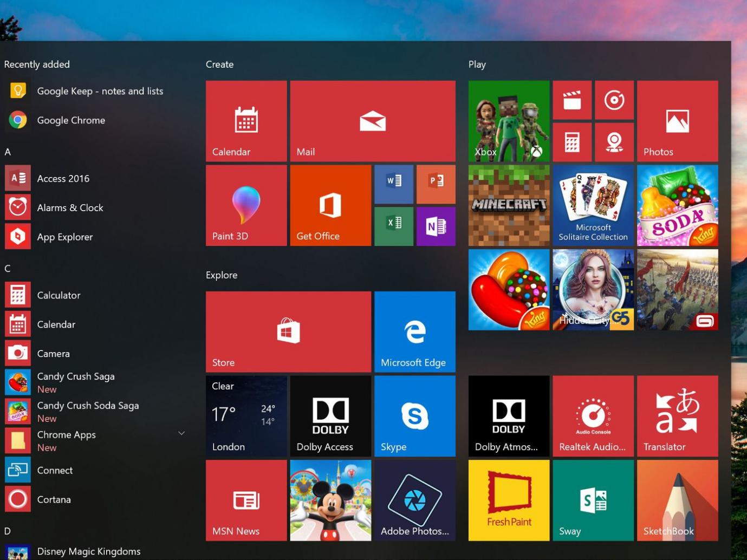The width and height of the screenshot is (747, 560).
Task: Click the Word tile in Office group
Action: pos(394,184)
